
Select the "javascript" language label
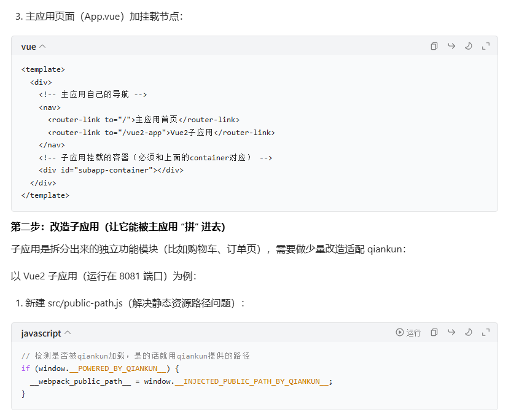click(42, 332)
